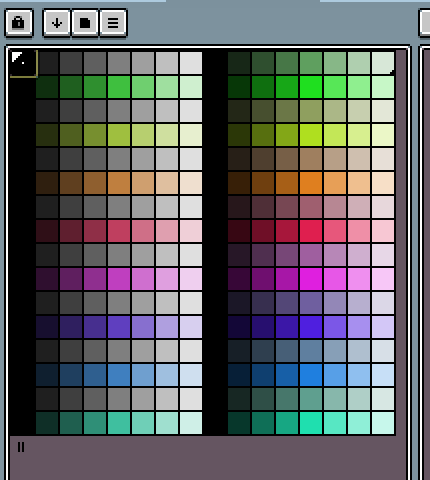Click the partially visible button at top right
Screen dimensions: 430x480
coord(424,23)
